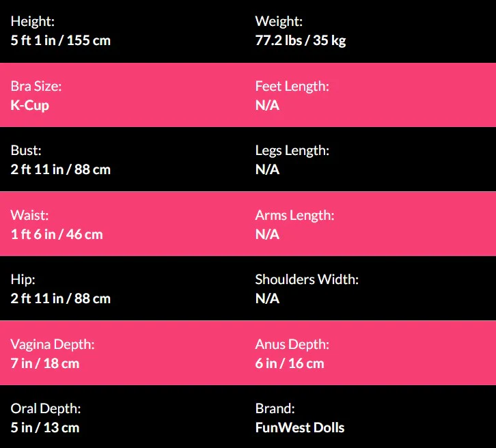Select the 77.2 lbs / 35 kg value
The image size is (496, 448).
click(x=301, y=40)
